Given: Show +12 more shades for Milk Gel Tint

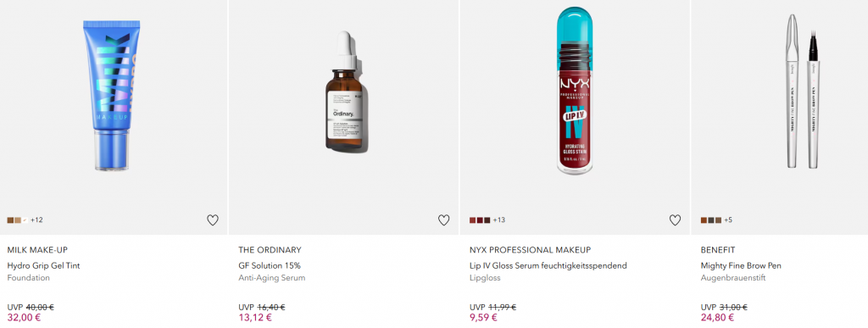Looking at the screenshot, I should click(36, 220).
